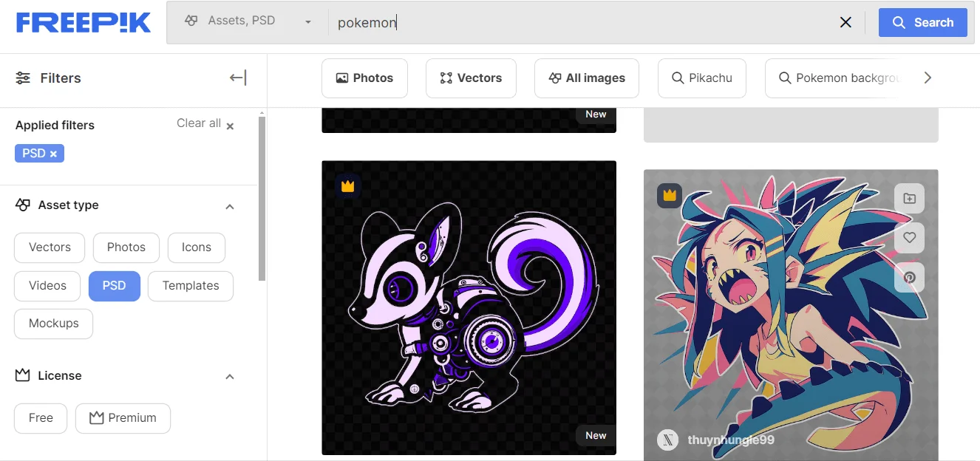Screen dimensions: 980x461
Task: Search the Pikachu related suggestion
Action: point(702,78)
